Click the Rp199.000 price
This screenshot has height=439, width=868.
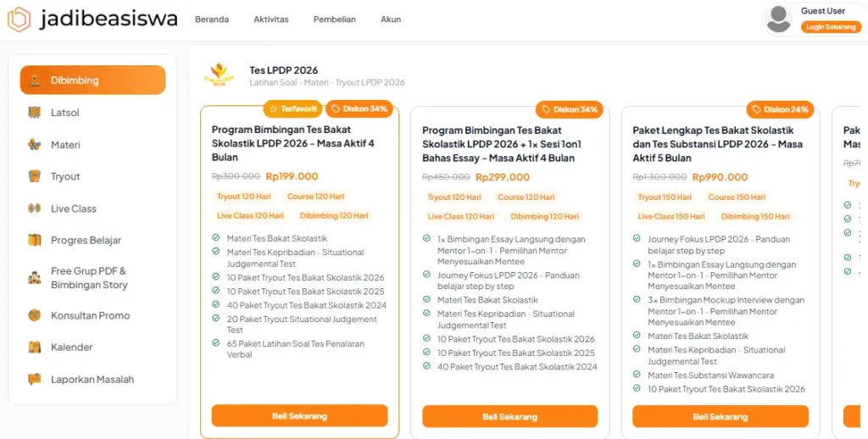click(292, 176)
